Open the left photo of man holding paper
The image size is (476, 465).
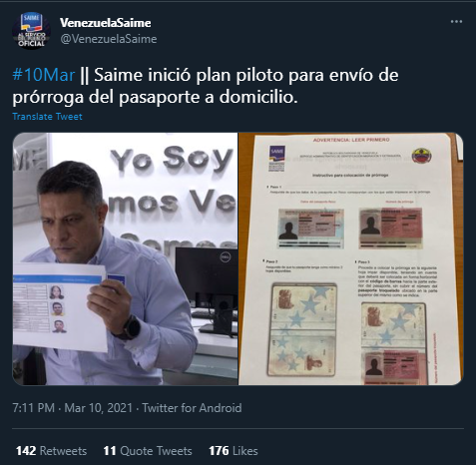tap(125, 258)
